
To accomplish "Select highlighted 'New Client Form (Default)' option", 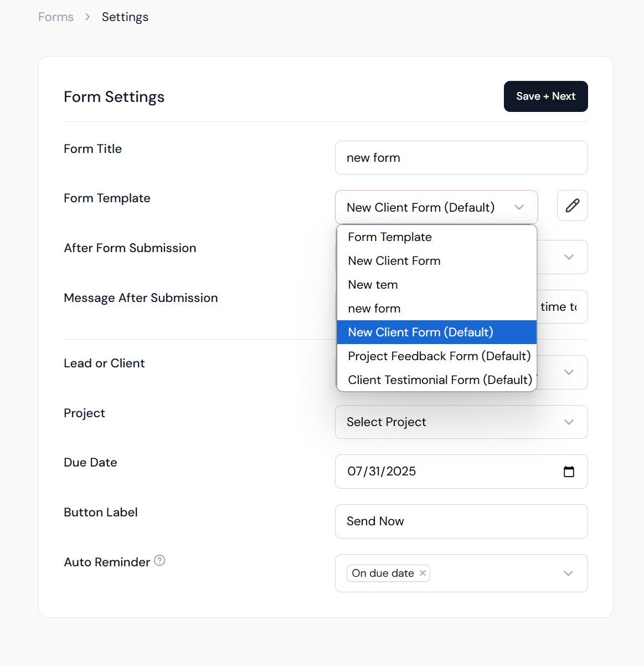I will [x=436, y=332].
